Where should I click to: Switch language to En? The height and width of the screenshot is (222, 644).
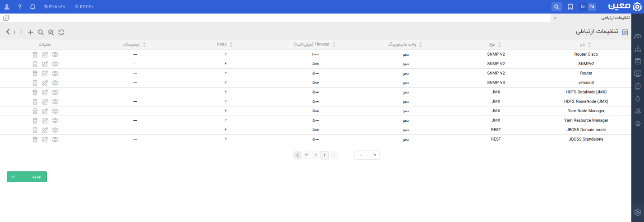click(584, 7)
